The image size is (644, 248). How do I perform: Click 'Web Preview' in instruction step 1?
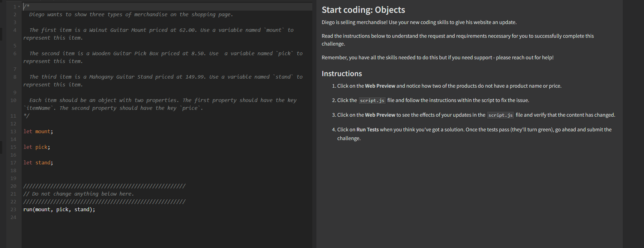click(x=380, y=86)
